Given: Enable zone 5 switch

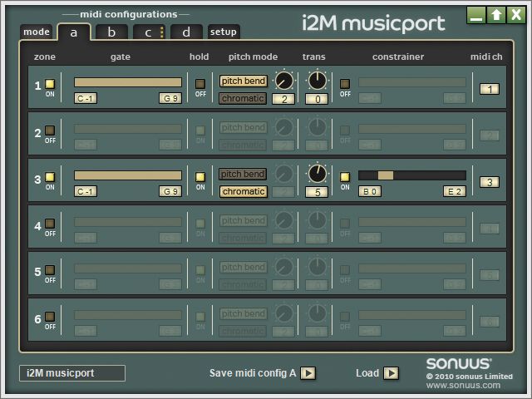Looking at the screenshot, I should click(50, 270).
